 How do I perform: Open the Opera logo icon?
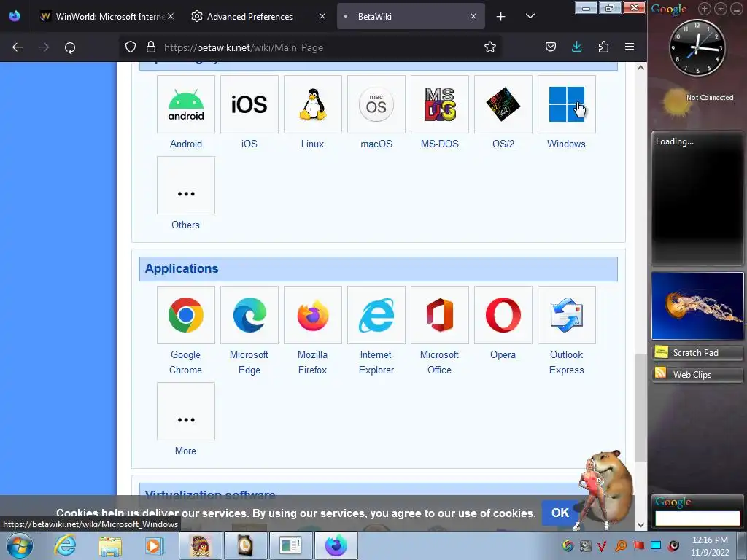coord(503,315)
